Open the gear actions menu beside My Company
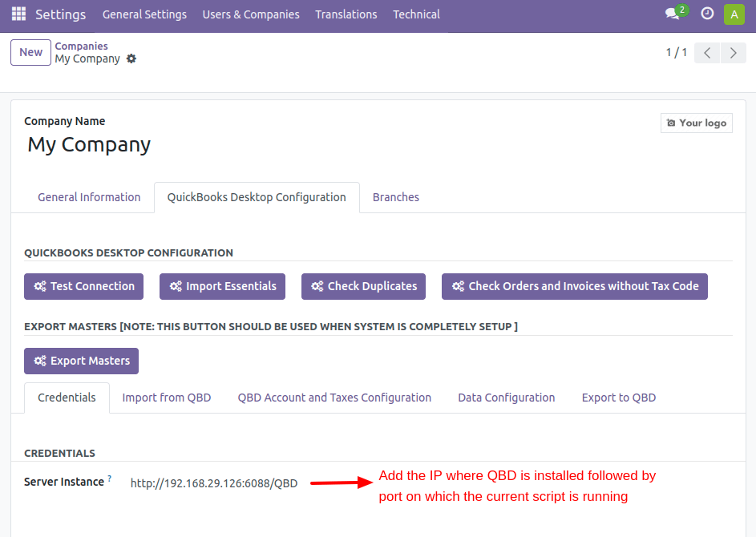This screenshot has height=537, width=756. pos(131,59)
